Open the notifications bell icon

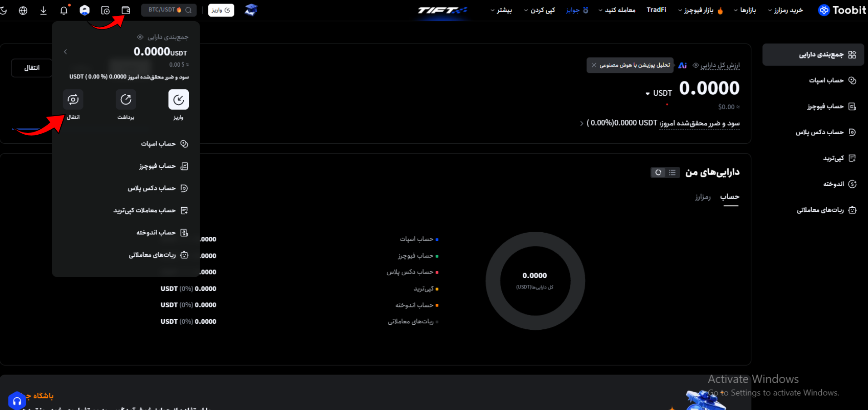tap(64, 10)
